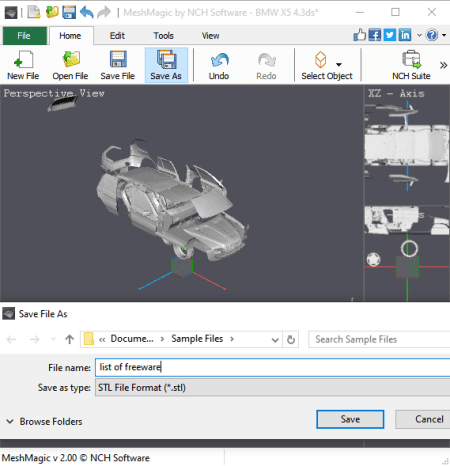Switch to the Edit tab
Image resolution: width=450 pixels, height=466 pixels.
117,36
